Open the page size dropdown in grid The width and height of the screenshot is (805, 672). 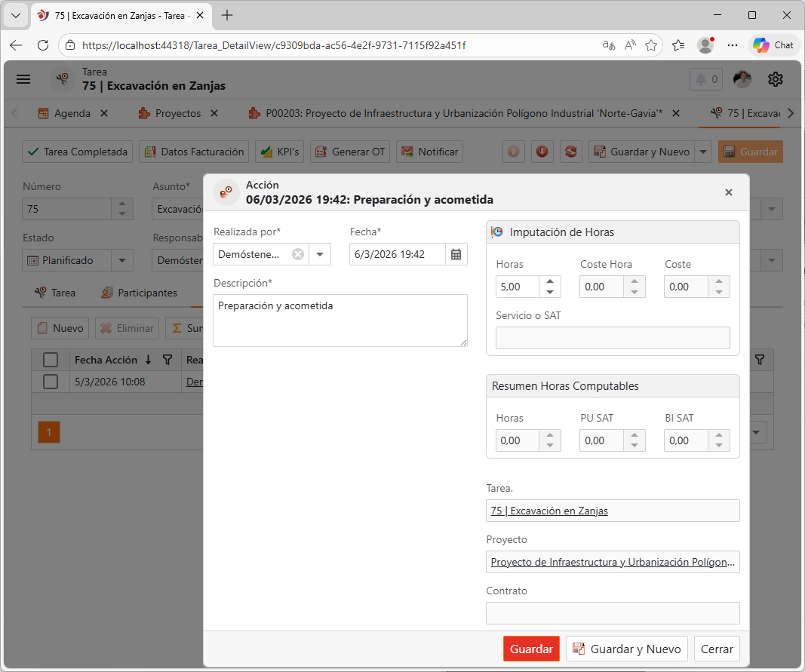[x=756, y=432]
